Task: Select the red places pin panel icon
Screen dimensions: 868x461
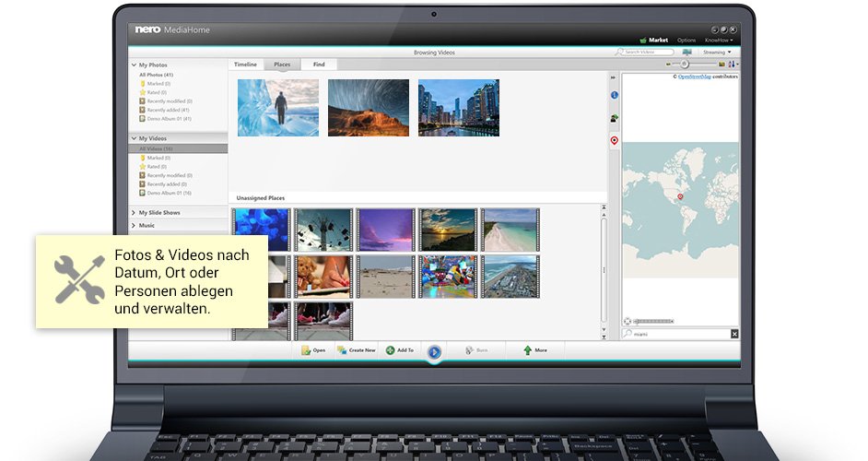Action: click(614, 140)
